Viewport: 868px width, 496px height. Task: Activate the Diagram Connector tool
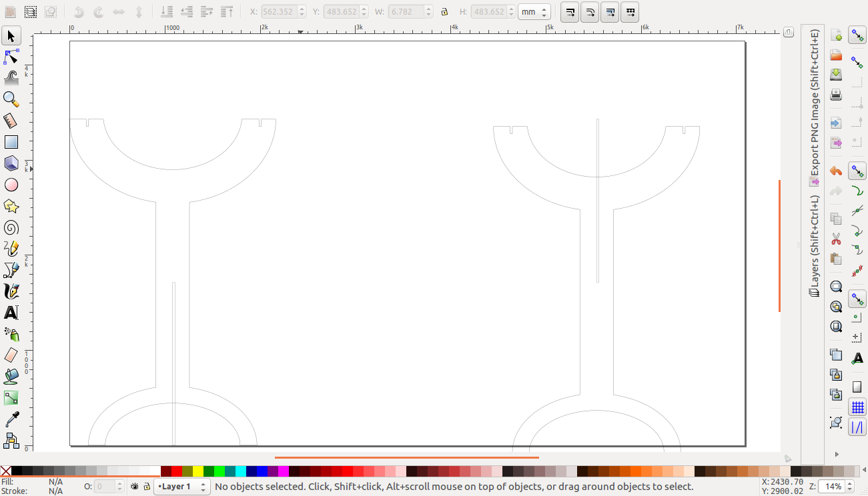point(11,441)
